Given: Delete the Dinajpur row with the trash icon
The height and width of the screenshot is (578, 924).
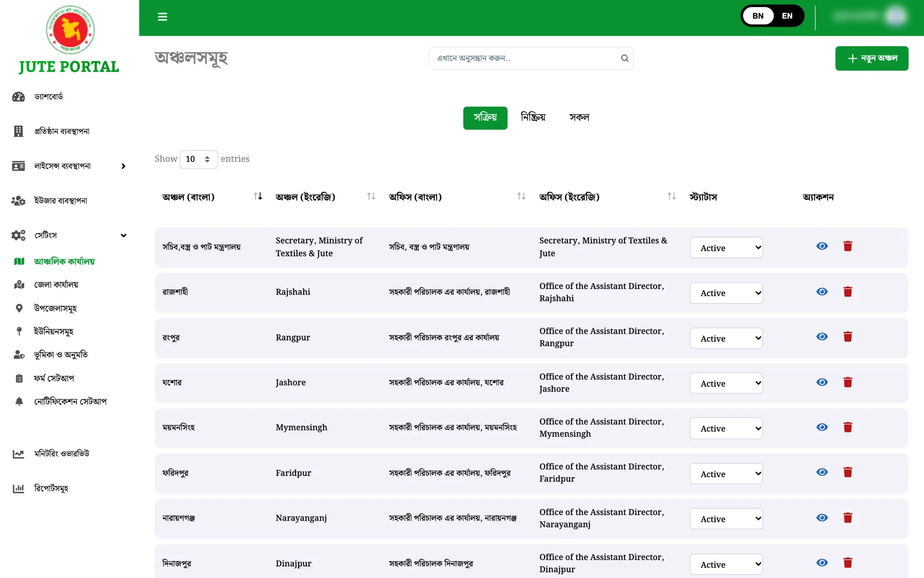Looking at the screenshot, I should pyautogui.click(x=848, y=563).
